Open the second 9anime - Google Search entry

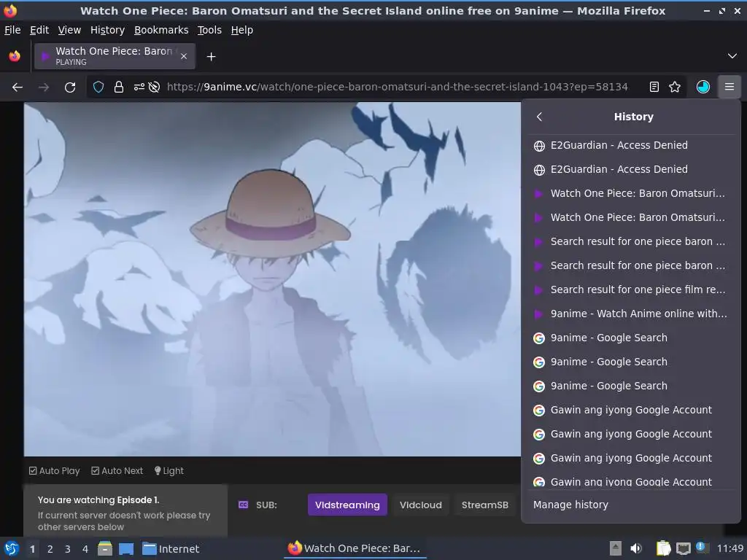[x=631, y=362]
